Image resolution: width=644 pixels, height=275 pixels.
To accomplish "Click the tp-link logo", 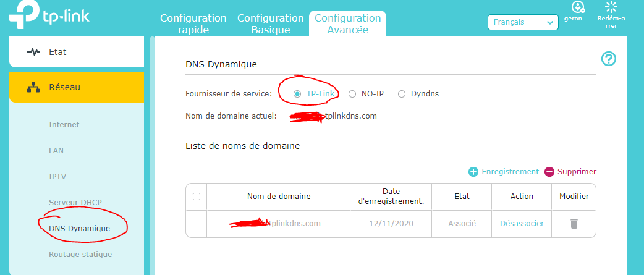I will [x=49, y=15].
